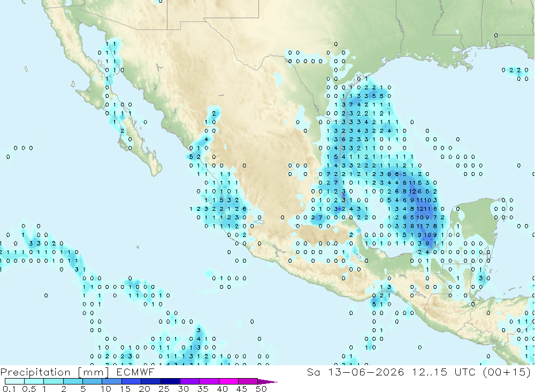Click the "12..15" time range text
The width and height of the screenshot is (535, 392).
point(429,372)
